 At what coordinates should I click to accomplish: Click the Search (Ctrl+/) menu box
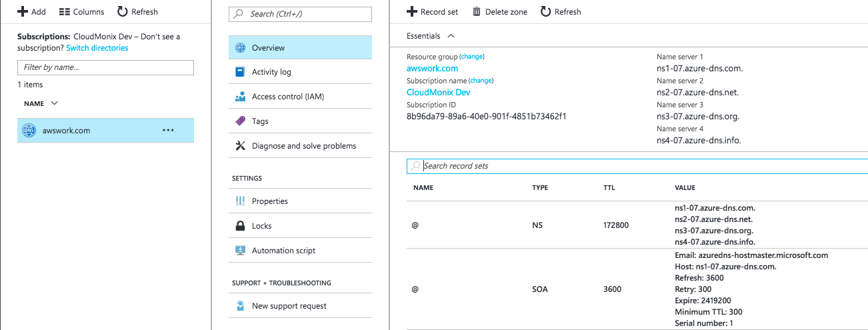[300, 13]
